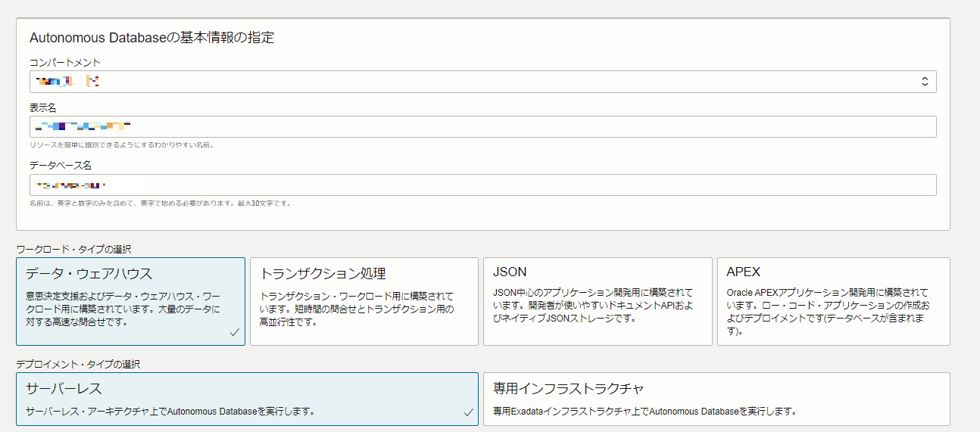Click the ワークロード・タイプの選択 section label

[x=74, y=249]
